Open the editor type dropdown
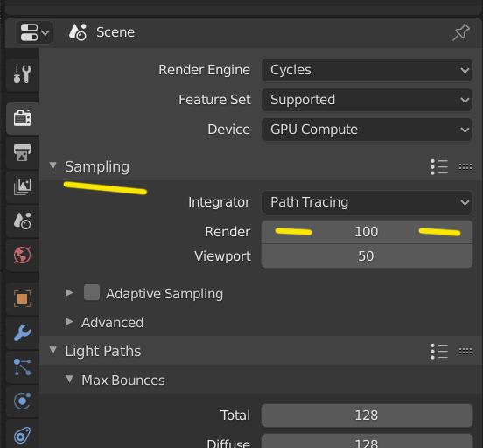 click(34, 32)
